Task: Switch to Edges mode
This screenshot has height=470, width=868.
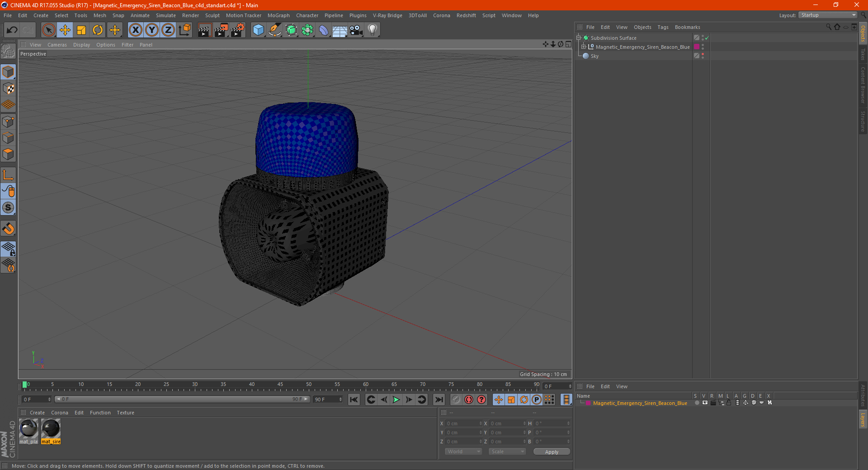Action: click(x=8, y=138)
